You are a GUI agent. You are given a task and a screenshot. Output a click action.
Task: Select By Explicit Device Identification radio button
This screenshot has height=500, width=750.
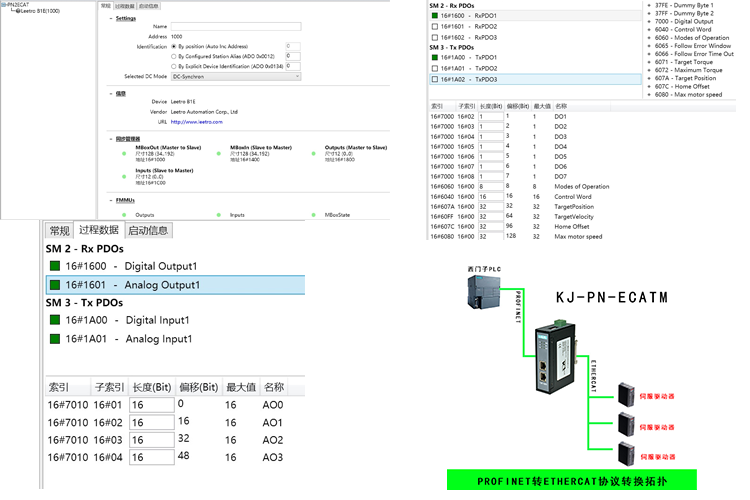coord(174,67)
